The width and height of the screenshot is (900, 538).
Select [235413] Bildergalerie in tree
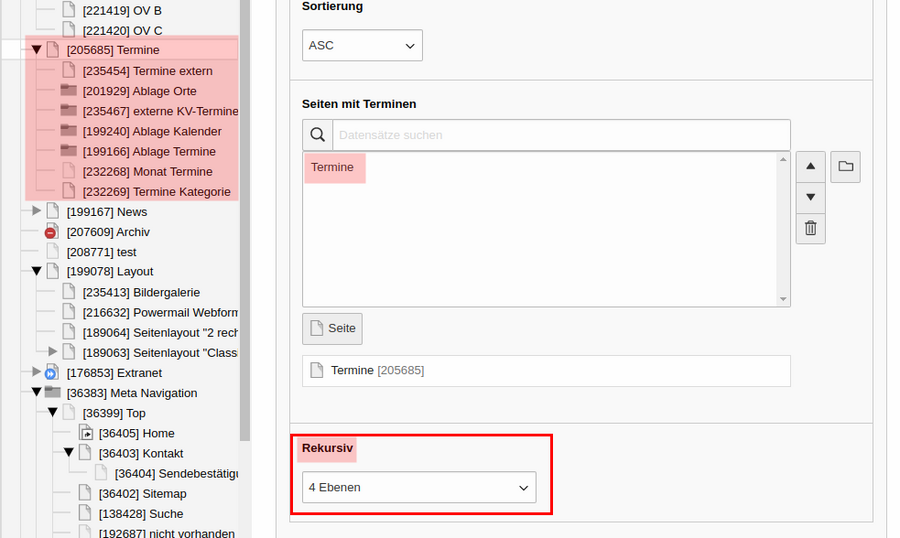[141, 292]
